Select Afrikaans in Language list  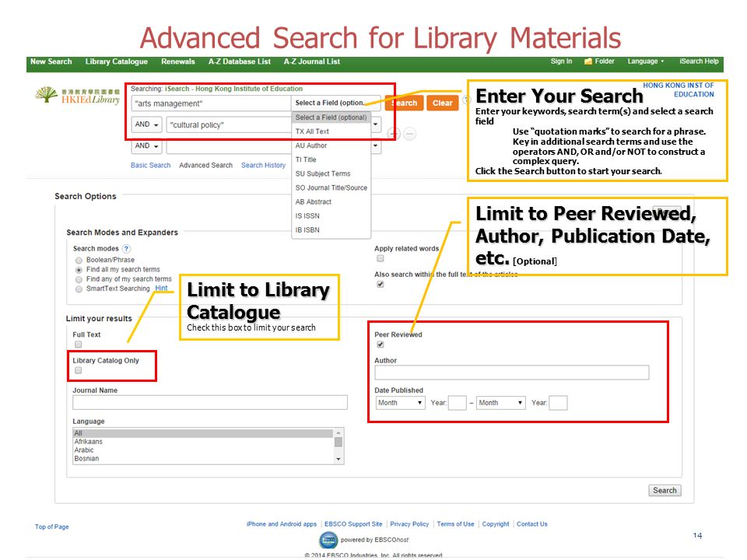[203, 442]
